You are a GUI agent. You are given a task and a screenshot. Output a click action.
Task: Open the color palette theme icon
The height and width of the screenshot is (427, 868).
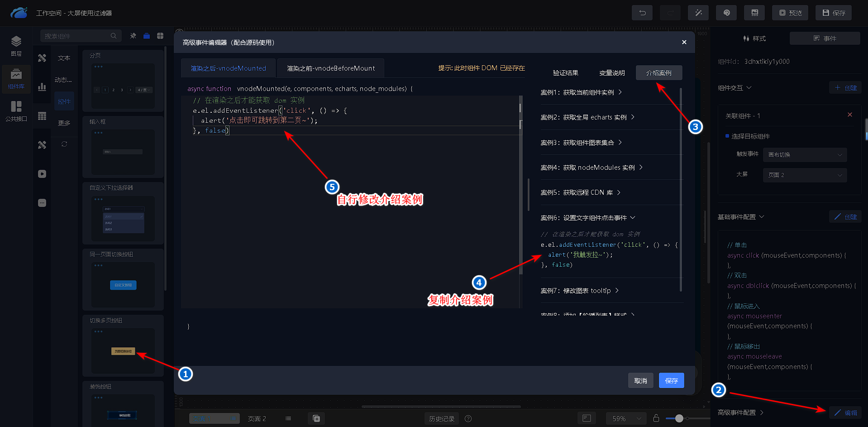click(x=726, y=13)
